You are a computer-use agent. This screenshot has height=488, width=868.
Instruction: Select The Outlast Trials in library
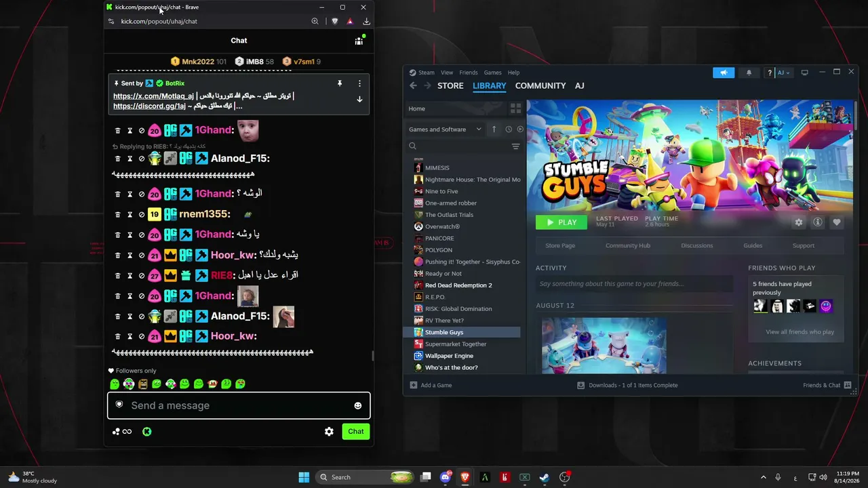pos(449,215)
